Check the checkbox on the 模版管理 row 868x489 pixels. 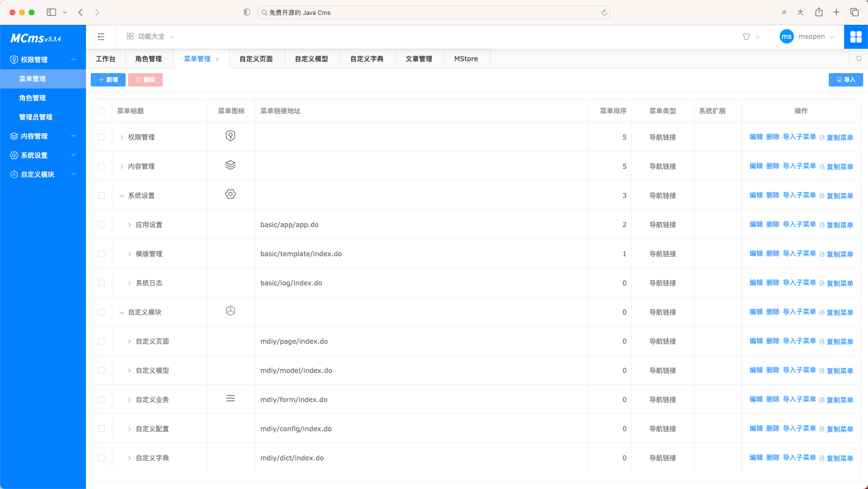click(102, 254)
